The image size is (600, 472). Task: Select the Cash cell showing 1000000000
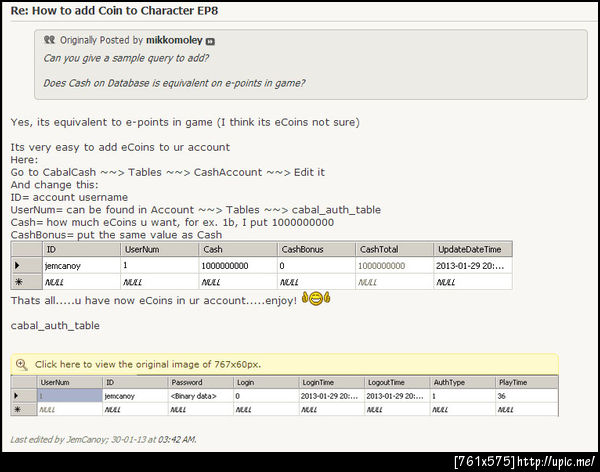(238, 266)
